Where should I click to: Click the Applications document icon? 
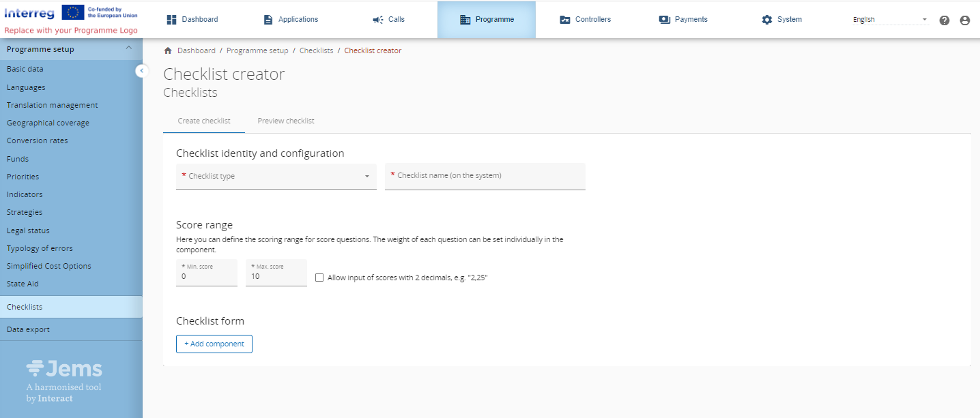pos(268,20)
